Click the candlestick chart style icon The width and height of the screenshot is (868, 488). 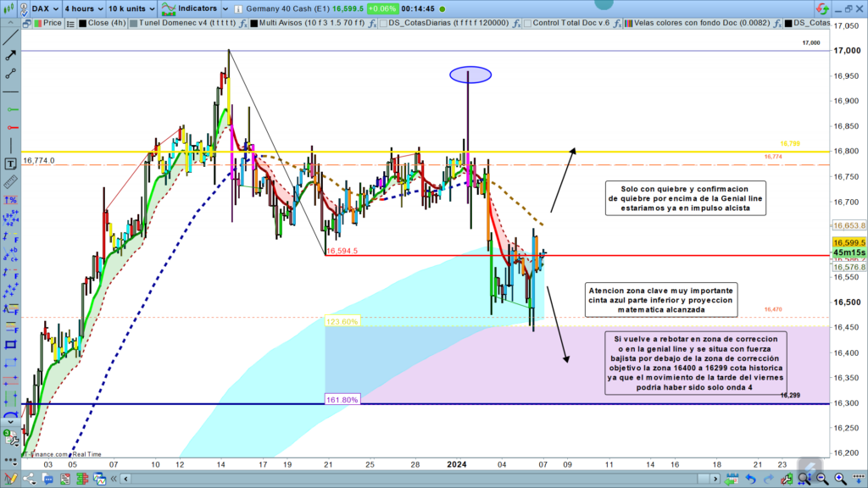click(x=12, y=8)
